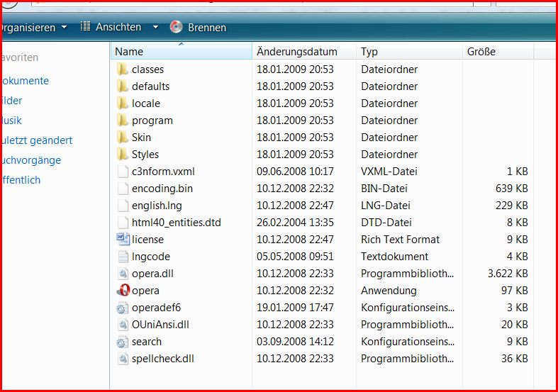Open Zuletzt geändert in the sidebar
Screen dimensions: 558x392
click(37, 140)
